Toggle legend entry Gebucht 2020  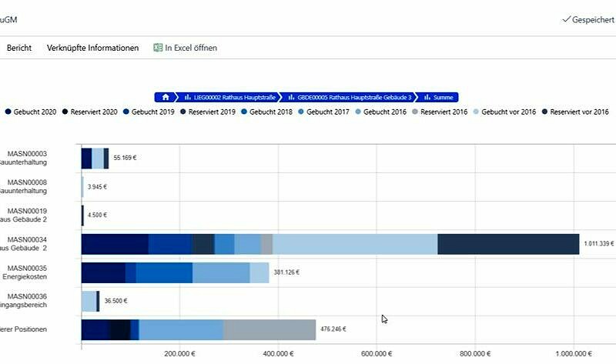click(31, 112)
